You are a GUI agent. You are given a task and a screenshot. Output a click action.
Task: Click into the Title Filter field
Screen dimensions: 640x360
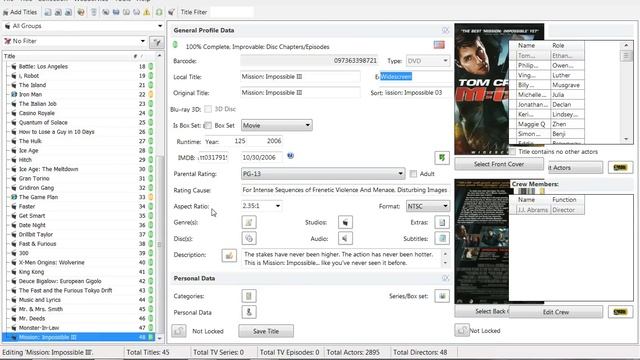(x=232, y=12)
